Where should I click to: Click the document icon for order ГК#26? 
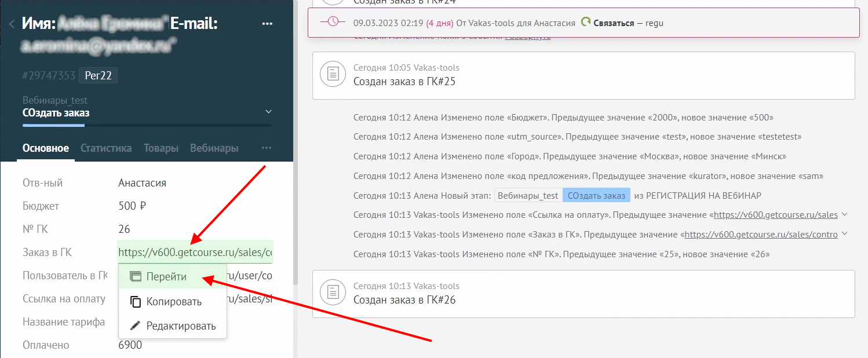click(333, 293)
